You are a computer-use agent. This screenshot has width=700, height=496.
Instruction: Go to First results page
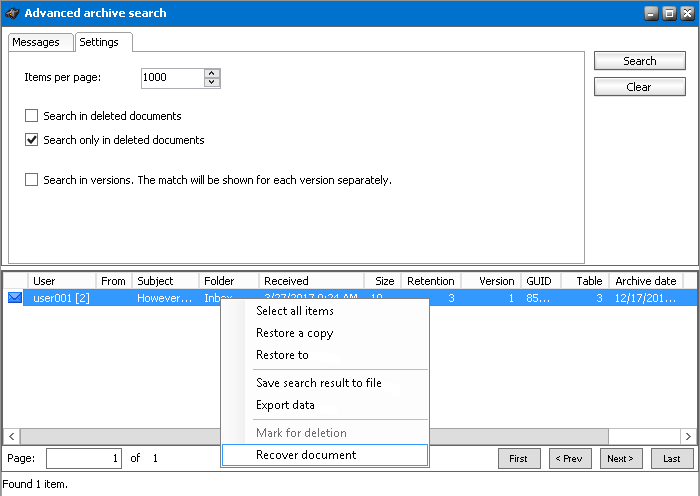click(x=519, y=458)
